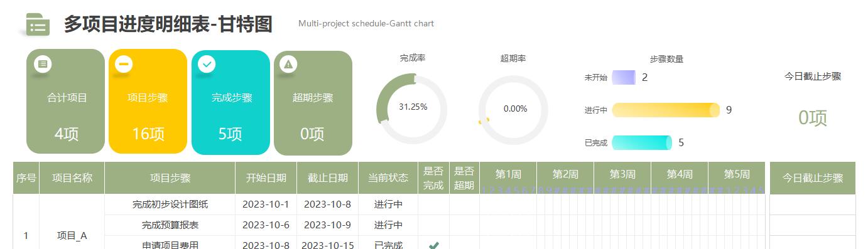
Task: Click the 完成预算报表 step cell
Action: click(170, 225)
